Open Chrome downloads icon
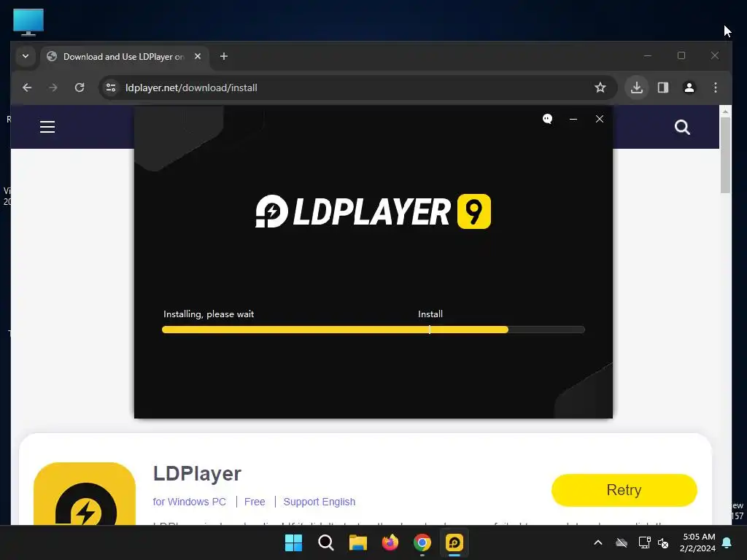Image resolution: width=747 pixels, height=560 pixels. pyautogui.click(x=637, y=87)
